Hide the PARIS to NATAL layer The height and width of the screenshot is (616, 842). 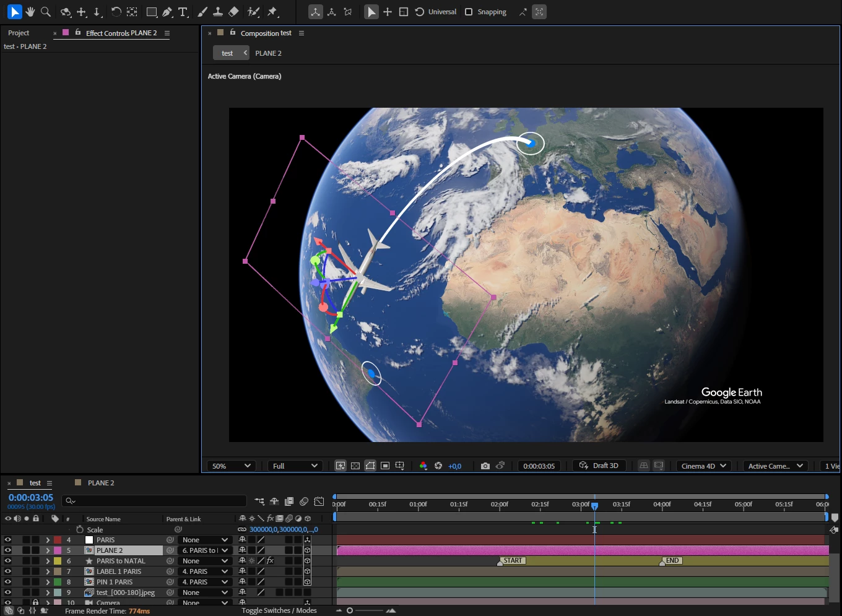(8, 561)
